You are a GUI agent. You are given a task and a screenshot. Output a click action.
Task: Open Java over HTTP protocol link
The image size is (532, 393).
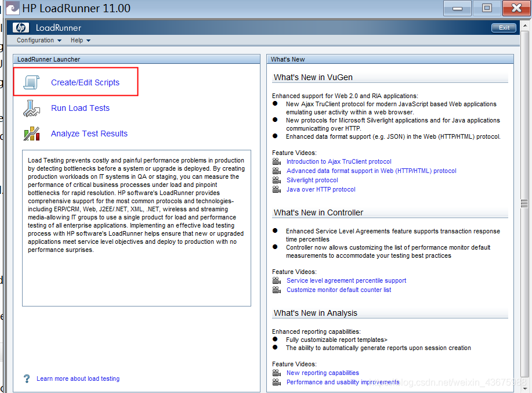[321, 189]
